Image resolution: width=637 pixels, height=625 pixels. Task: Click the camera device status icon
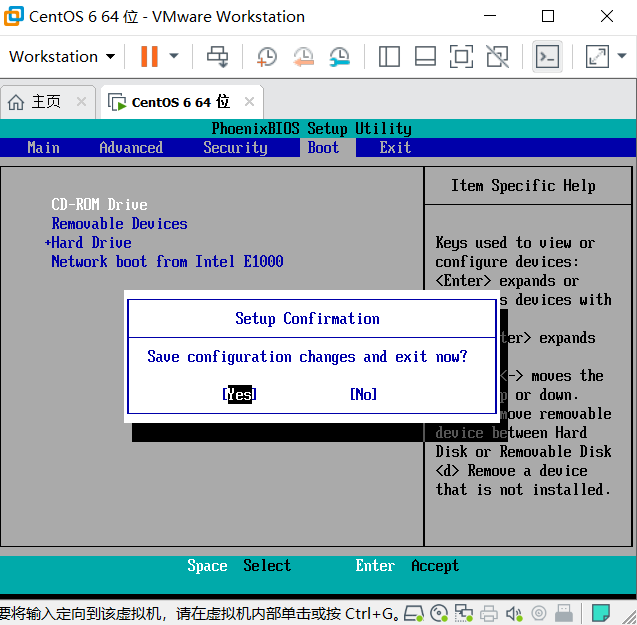pos(539,613)
